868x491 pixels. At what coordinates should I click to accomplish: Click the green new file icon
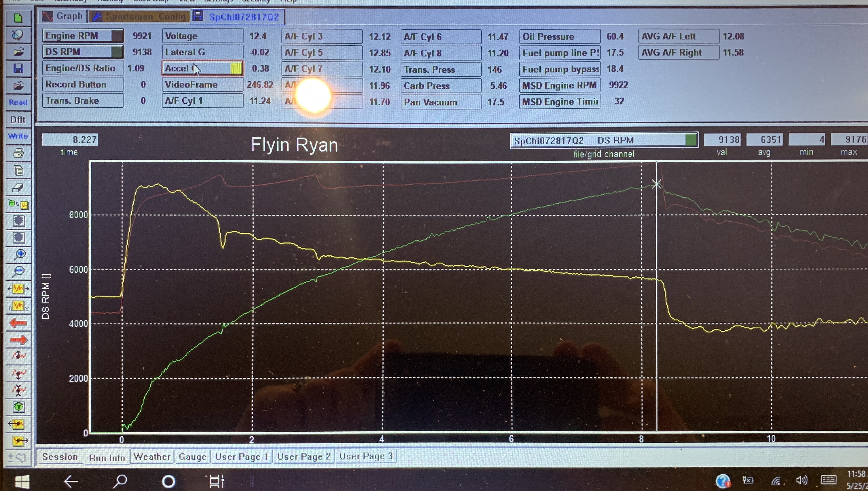18,18
